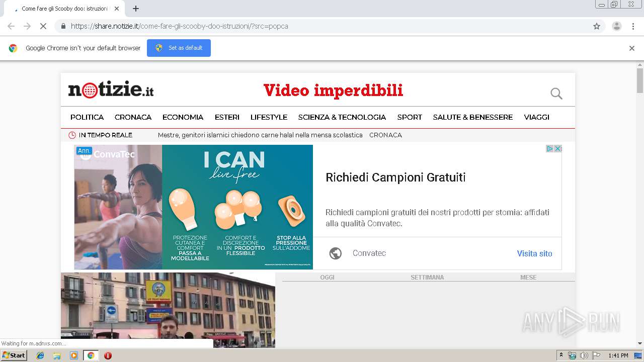
Task: Close the Scooby doo tab
Action: (117, 9)
